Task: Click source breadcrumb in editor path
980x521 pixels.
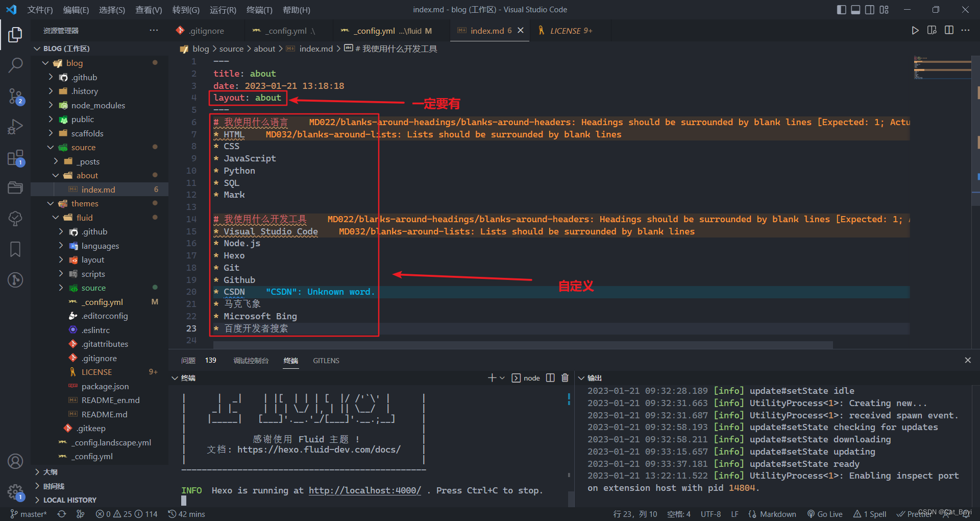Action: click(231, 49)
